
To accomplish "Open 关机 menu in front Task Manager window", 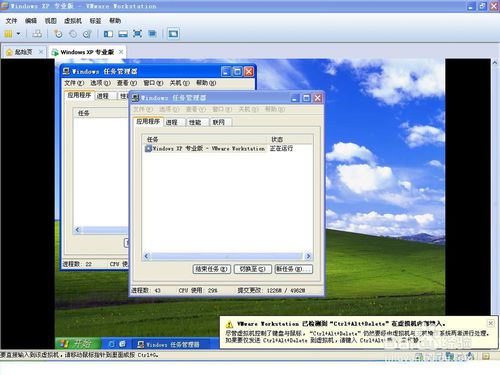I will (x=248, y=109).
